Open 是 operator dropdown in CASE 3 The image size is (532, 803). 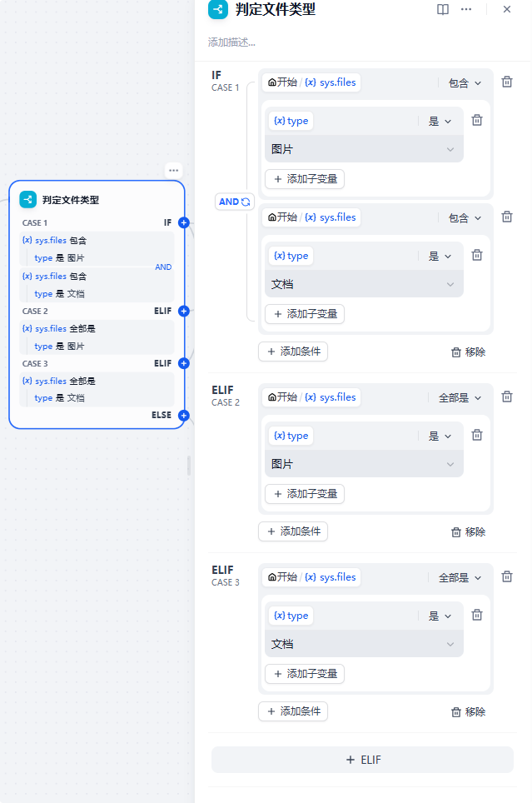coord(440,616)
